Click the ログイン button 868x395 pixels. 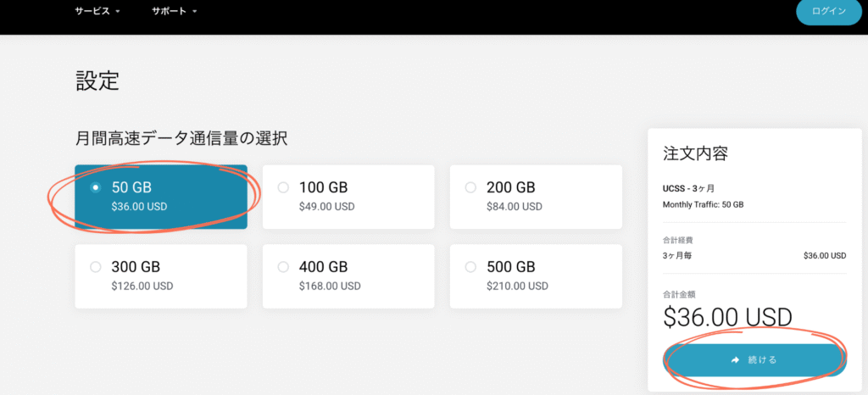pyautogui.click(x=829, y=12)
